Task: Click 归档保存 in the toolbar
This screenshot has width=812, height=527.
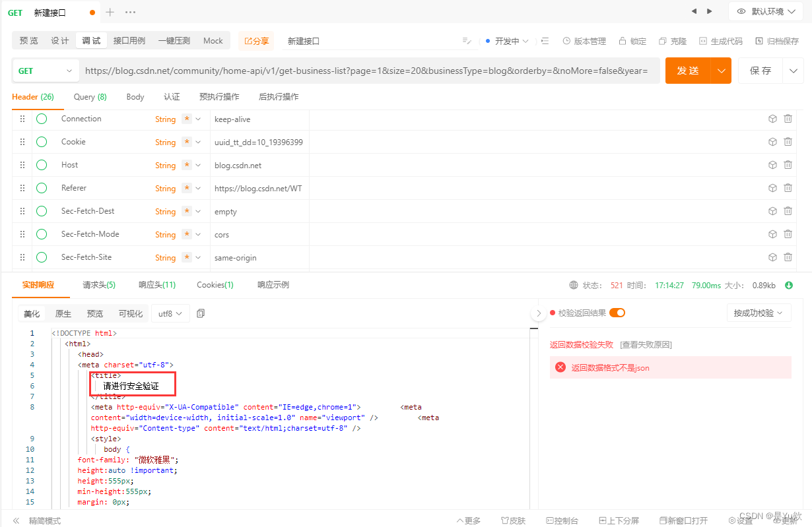Action: [777, 41]
